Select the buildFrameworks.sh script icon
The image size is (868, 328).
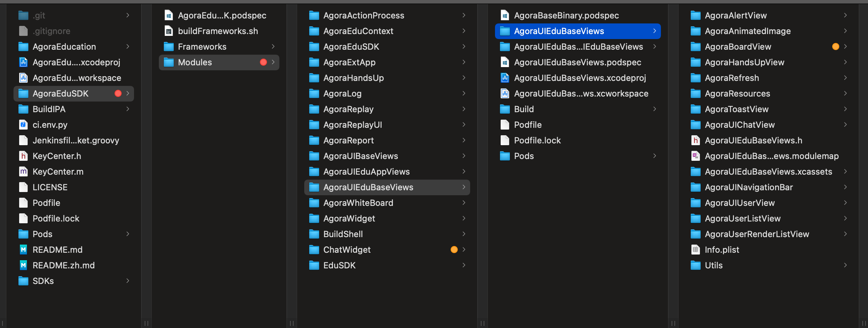coord(169,31)
